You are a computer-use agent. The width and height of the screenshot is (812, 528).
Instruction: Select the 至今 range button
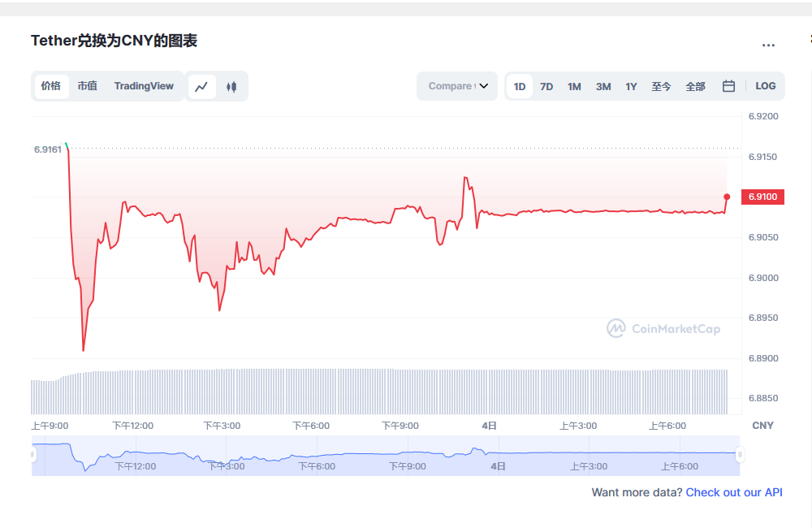(661, 85)
